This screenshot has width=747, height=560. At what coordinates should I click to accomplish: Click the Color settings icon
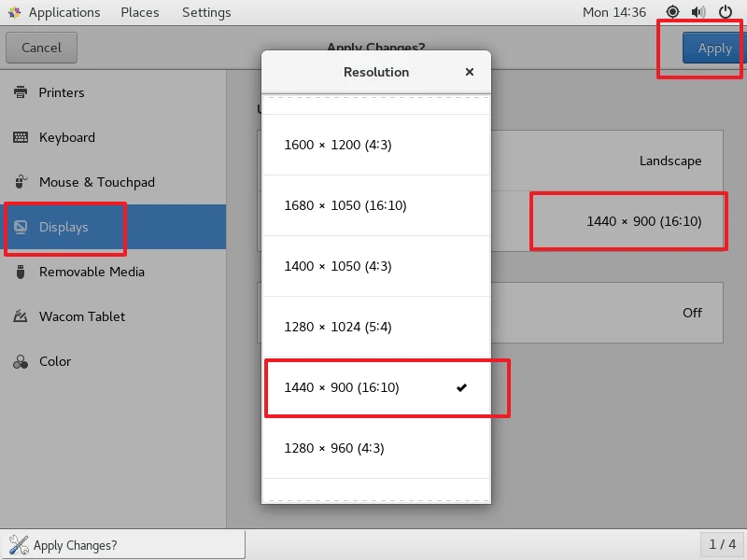pyautogui.click(x=21, y=362)
